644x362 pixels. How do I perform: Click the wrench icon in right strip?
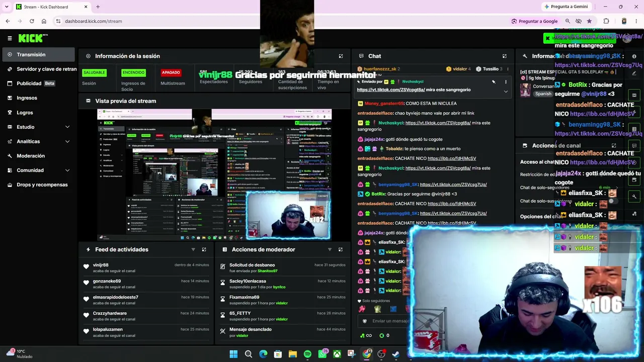634,197
